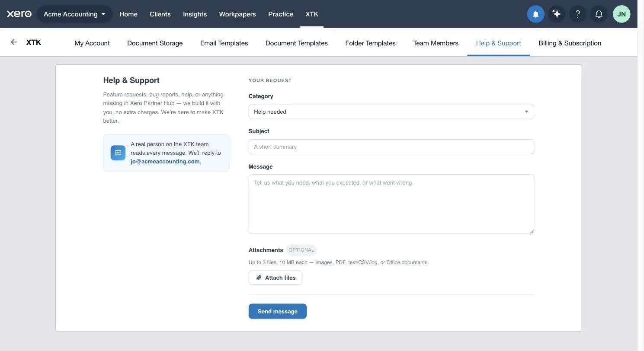Image resolution: width=644 pixels, height=351 pixels.
Task: Select the Help & Support tab
Action: click(498, 43)
